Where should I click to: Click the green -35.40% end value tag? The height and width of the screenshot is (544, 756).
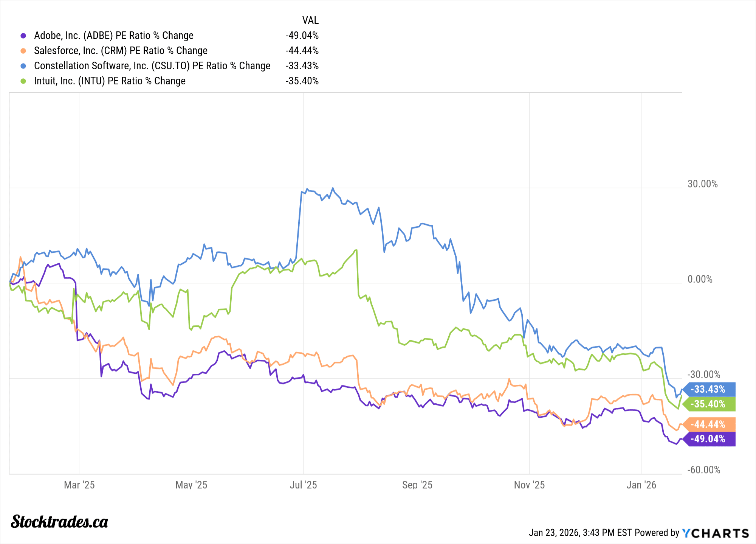click(x=709, y=404)
